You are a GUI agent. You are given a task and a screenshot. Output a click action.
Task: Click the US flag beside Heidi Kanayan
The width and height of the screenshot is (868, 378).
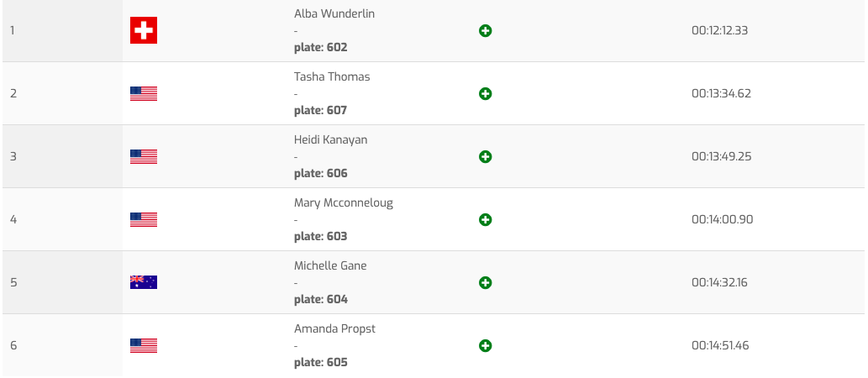pyautogui.click(x=144, y=157)
